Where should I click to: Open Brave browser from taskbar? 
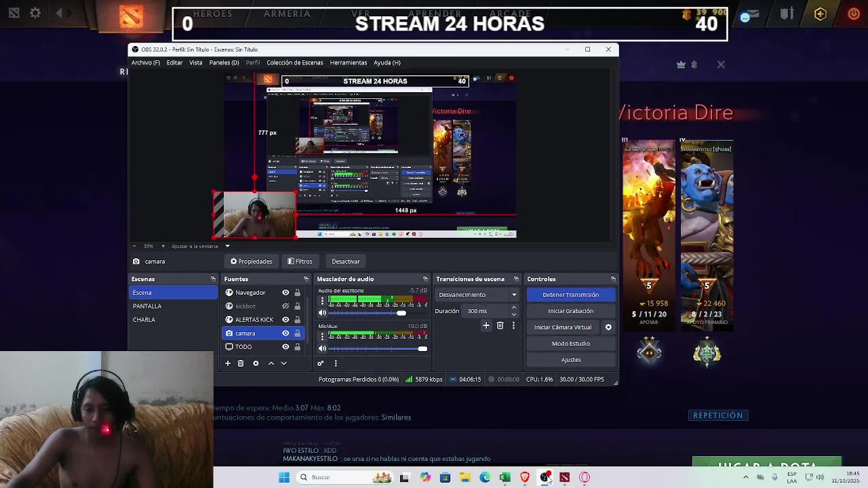(525, 477)
